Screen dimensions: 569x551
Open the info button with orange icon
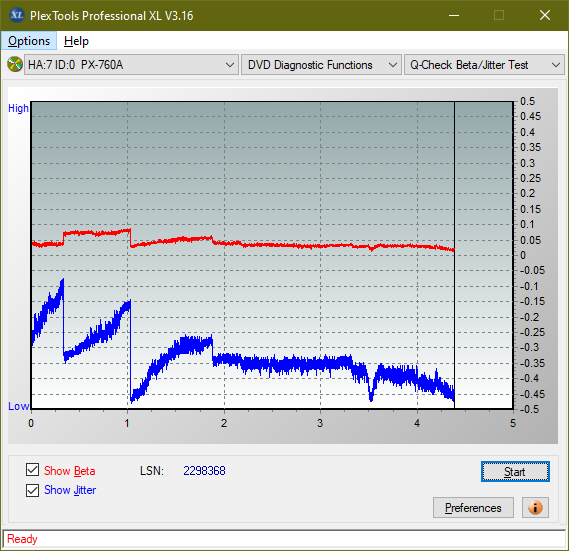point(535,507)
